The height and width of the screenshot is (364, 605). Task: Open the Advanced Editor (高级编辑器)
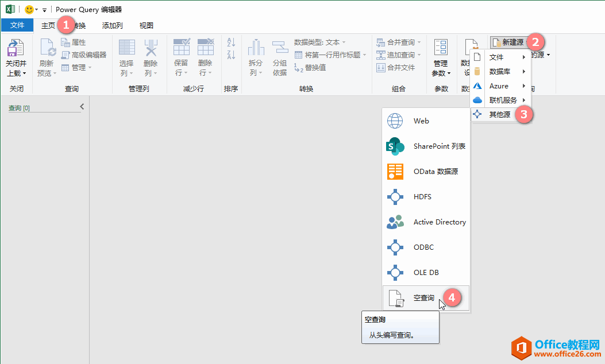coord(84,55)
